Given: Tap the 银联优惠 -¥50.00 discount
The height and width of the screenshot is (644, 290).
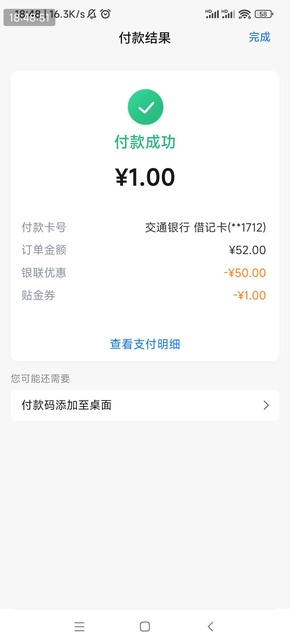Looking at the screenshot, I should [245, 273].
